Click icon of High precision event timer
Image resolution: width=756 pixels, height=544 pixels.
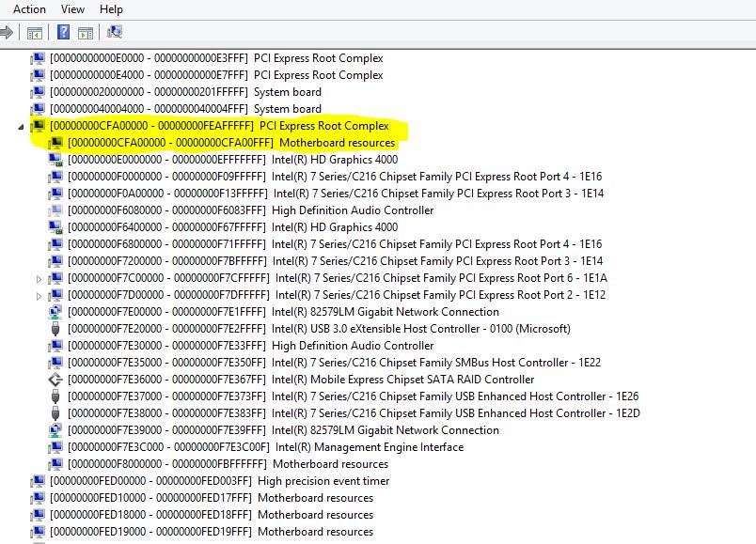(38, 481)
